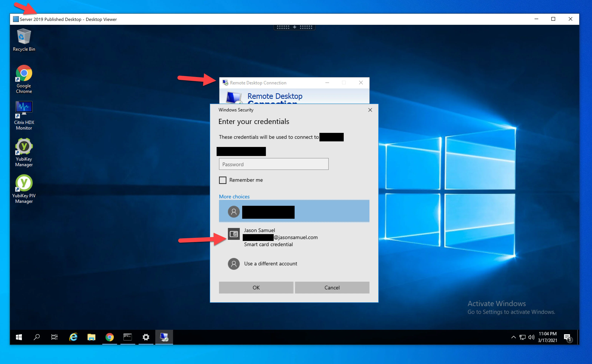Launch YubiKey PIV Manager from the desktop

[x=24, y=189]
